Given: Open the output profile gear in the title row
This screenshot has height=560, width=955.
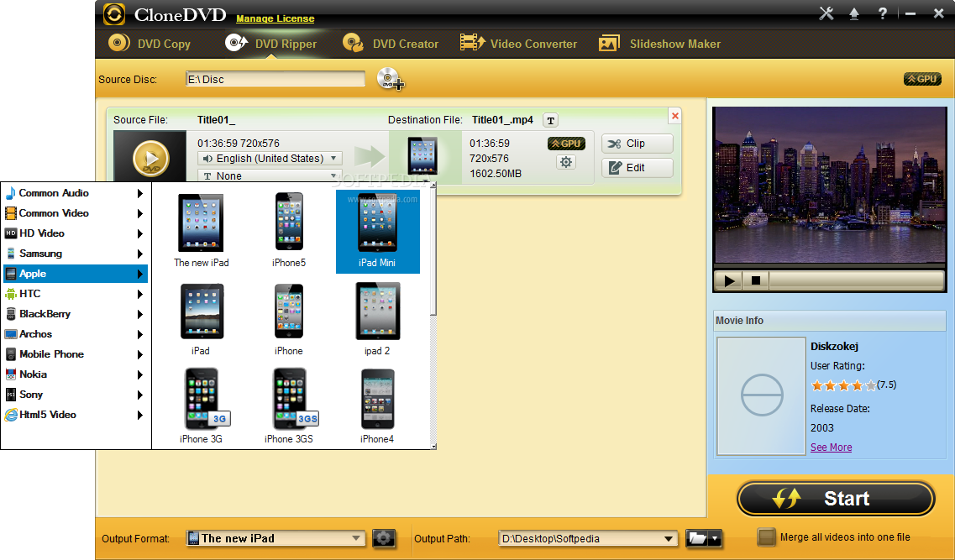Looking at the screenshot, I should (x=566, y=163).
